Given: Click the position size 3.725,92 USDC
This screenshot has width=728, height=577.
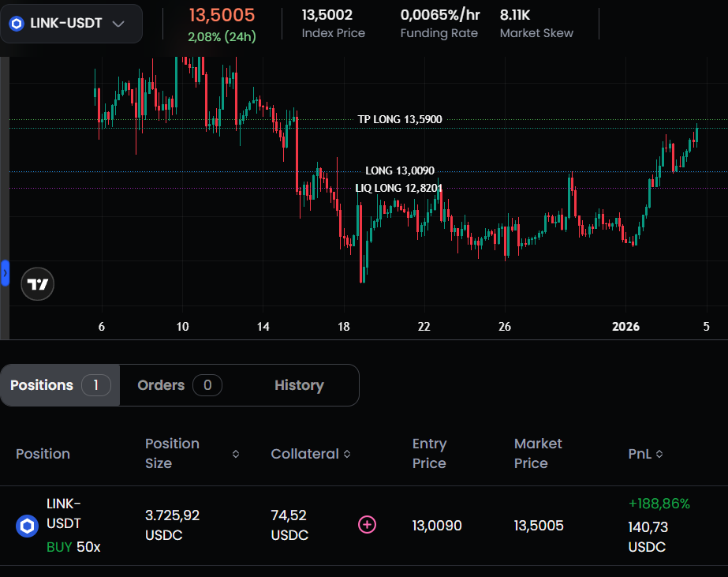Looking at the screenshot, I should [x=172, y=525].
